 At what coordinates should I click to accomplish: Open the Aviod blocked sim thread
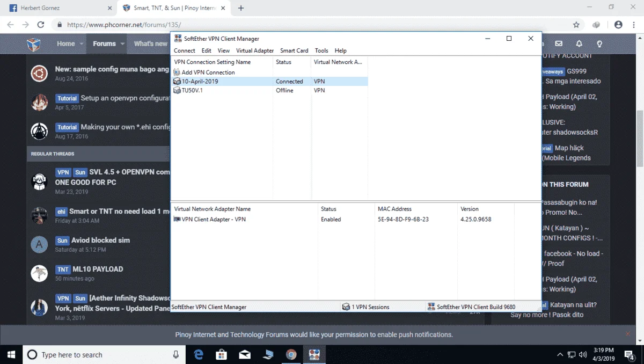(x=101, y=240)
